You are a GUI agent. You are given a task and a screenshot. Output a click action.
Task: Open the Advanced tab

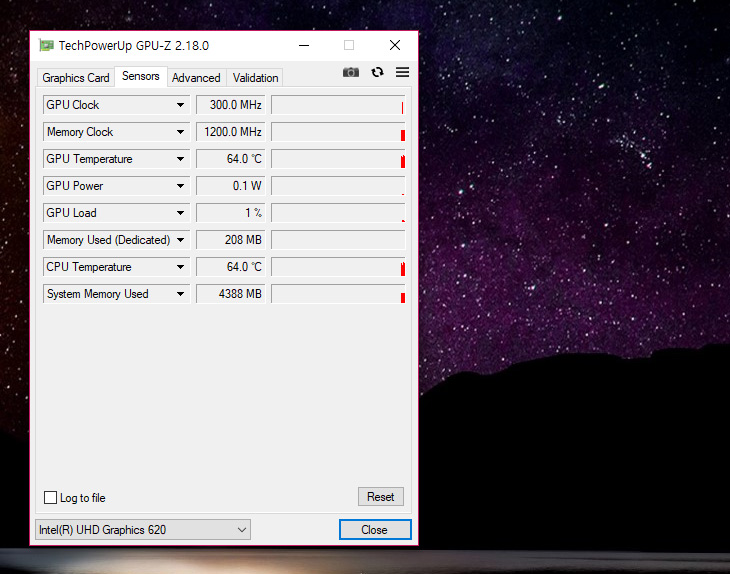(x=196, y=78)
